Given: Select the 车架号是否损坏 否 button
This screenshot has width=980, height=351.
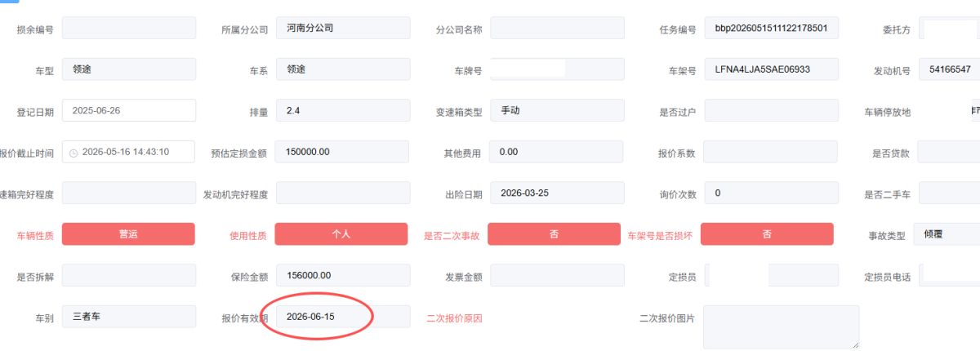Looking at the screenshot, I should click(x=767, y=234).
